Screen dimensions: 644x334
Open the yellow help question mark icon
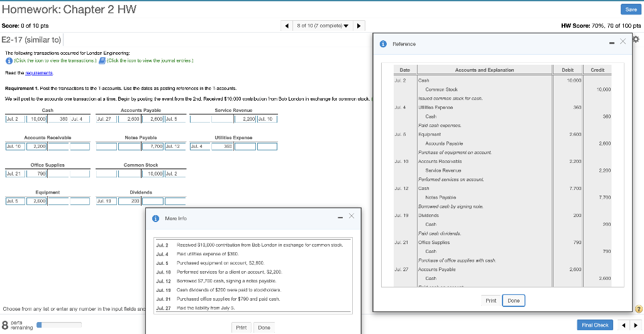(x=639, y=309)
